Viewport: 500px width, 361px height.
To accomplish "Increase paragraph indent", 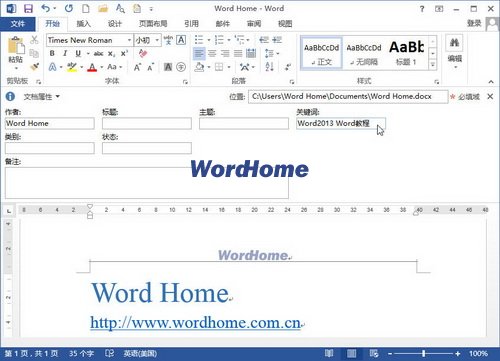I will pyautogui.click(x=277, y=40).
